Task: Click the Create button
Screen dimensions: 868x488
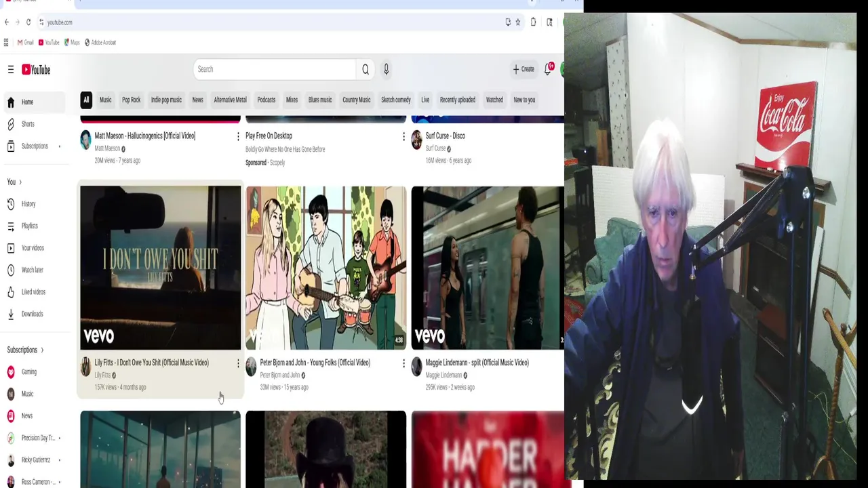Action: [x=524, y=69]
